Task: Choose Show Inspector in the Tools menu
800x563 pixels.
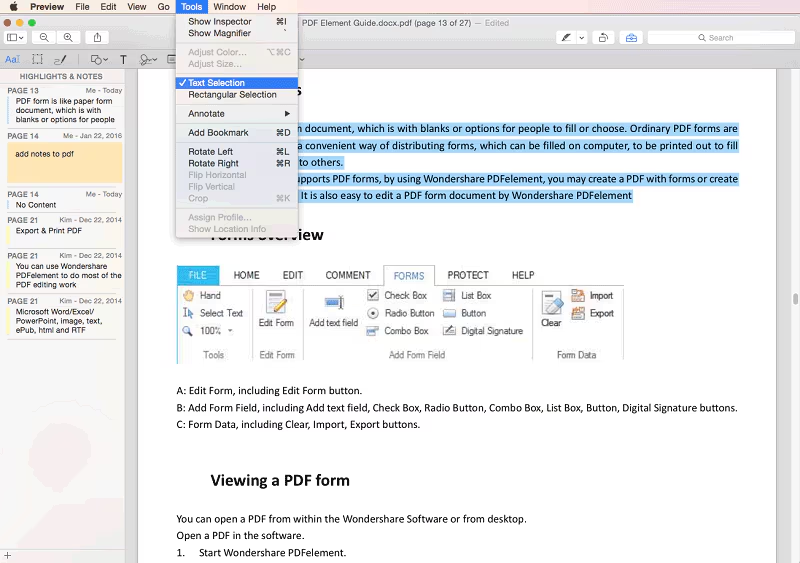Action: point(237,21)
